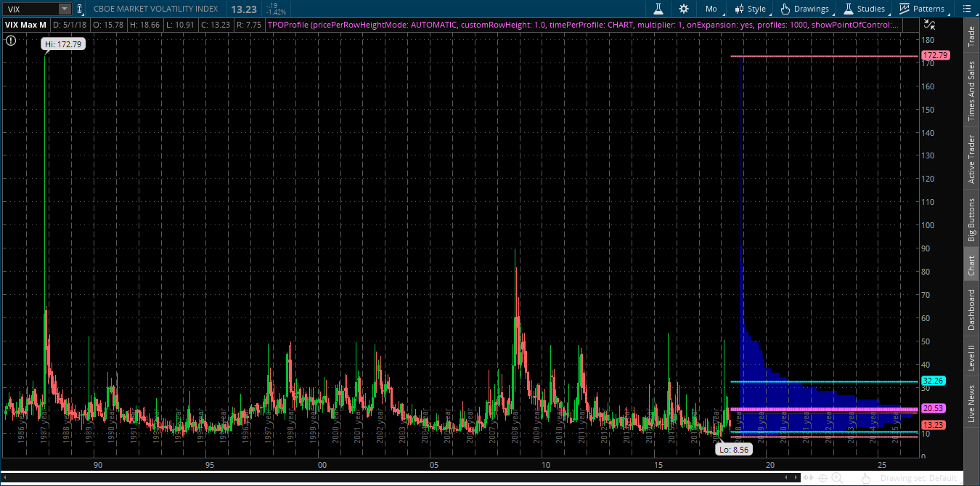Click the C: 13.23 close value
The height and width of the screenshot is (486, 980).
point(216,24)
